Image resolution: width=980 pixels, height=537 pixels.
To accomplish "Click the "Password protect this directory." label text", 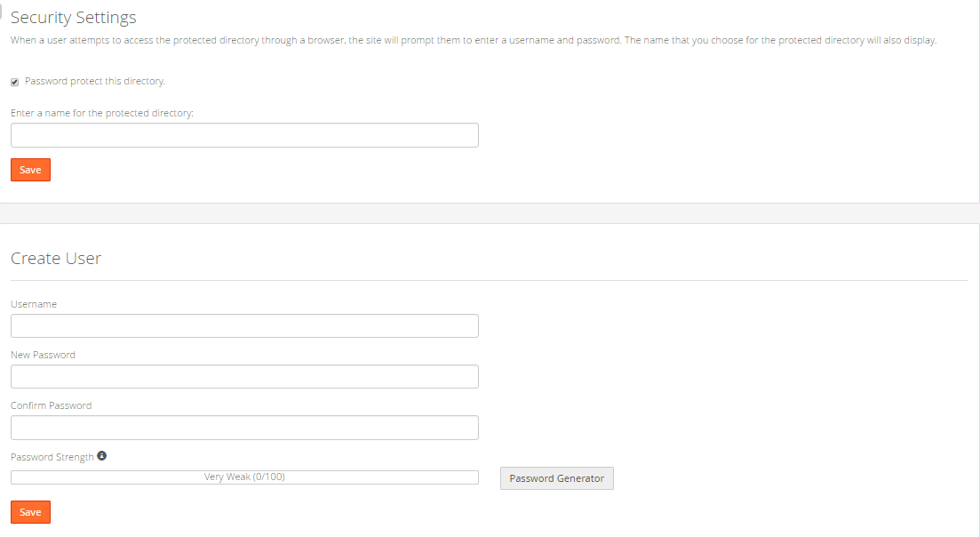I will click(x=95, y=81).
